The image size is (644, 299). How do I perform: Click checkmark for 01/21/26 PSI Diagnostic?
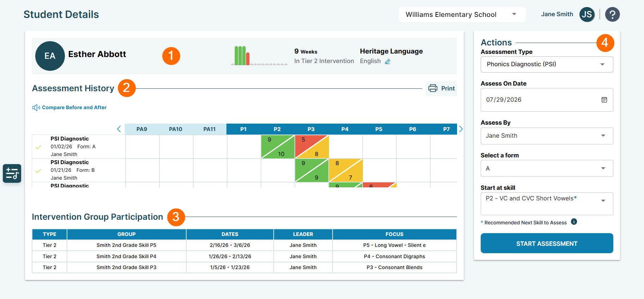tap(38, 171)
